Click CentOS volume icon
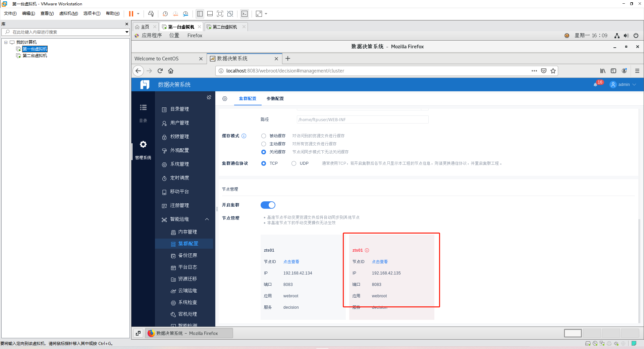The height and width of the screenshot is (349, 644). pos(626,36)
